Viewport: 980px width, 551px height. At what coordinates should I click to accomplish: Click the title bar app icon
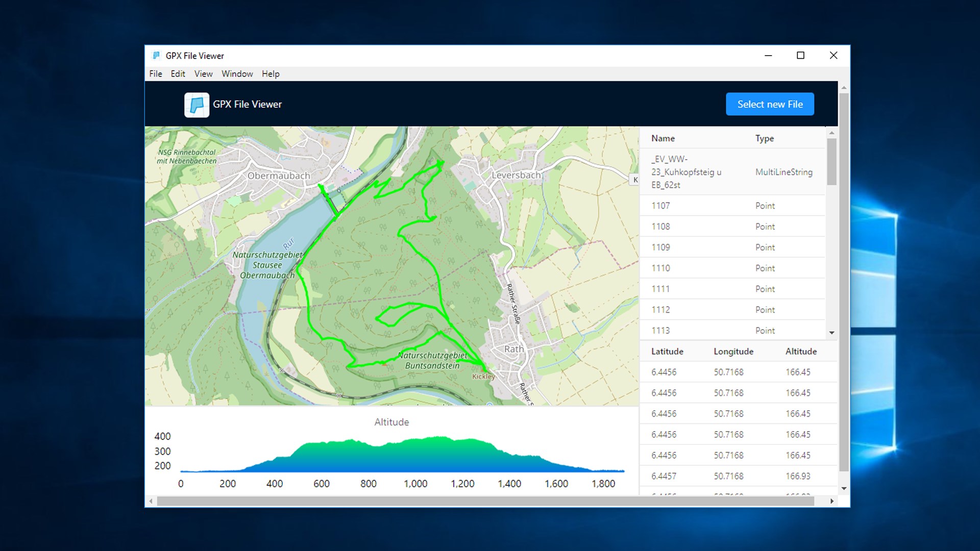point(156,56)
